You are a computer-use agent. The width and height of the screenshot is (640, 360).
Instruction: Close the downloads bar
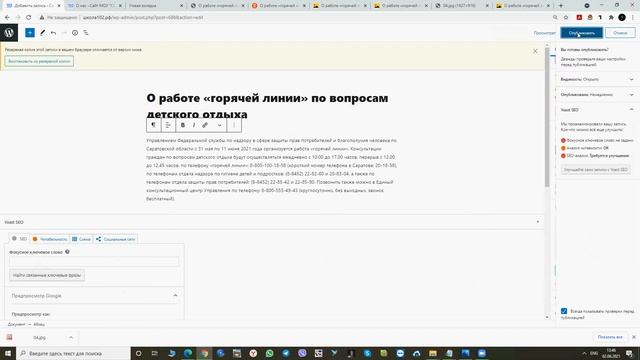tap(634, 337)
